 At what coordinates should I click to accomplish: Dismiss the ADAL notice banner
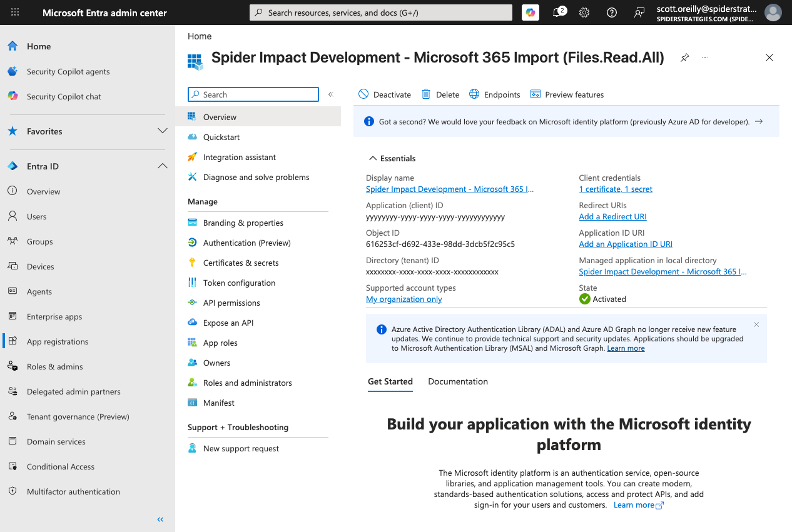coord(756,324)
